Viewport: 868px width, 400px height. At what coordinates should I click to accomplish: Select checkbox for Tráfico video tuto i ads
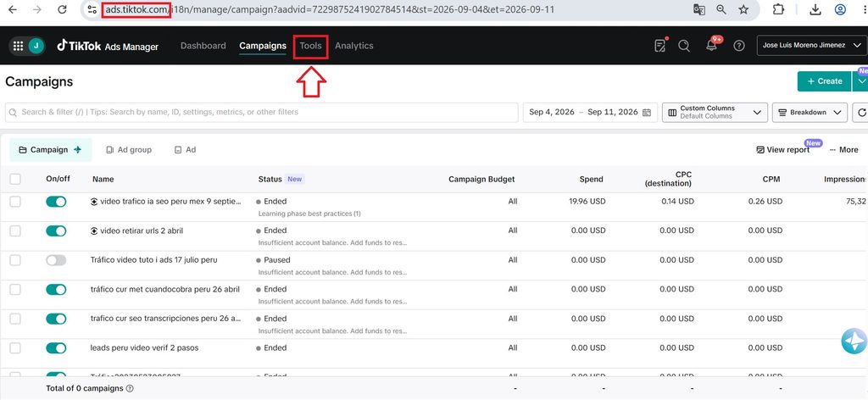pos(15,260)
